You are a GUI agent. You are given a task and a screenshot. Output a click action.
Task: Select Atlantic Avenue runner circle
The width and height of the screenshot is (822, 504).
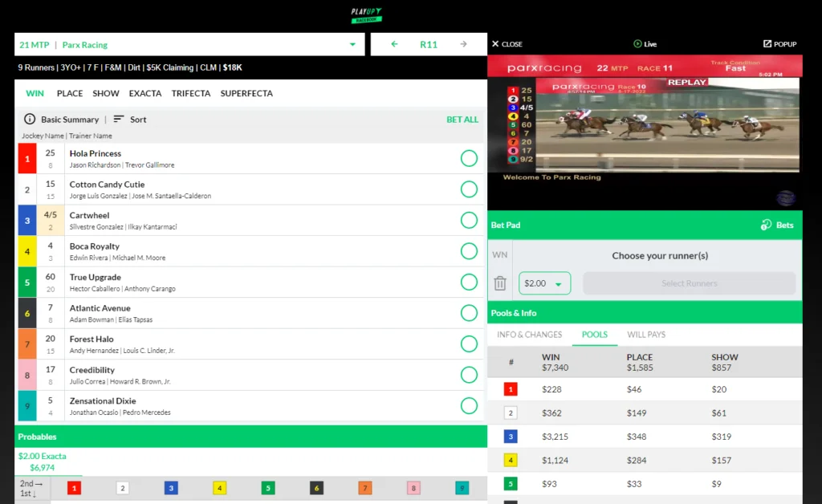[469, 313]
